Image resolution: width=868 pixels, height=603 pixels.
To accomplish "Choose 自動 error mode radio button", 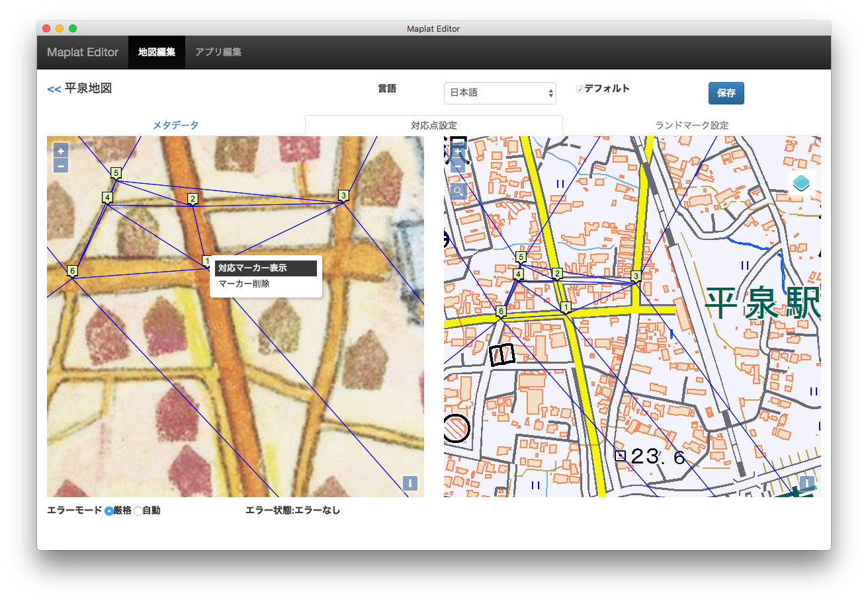I will (138, 511).
